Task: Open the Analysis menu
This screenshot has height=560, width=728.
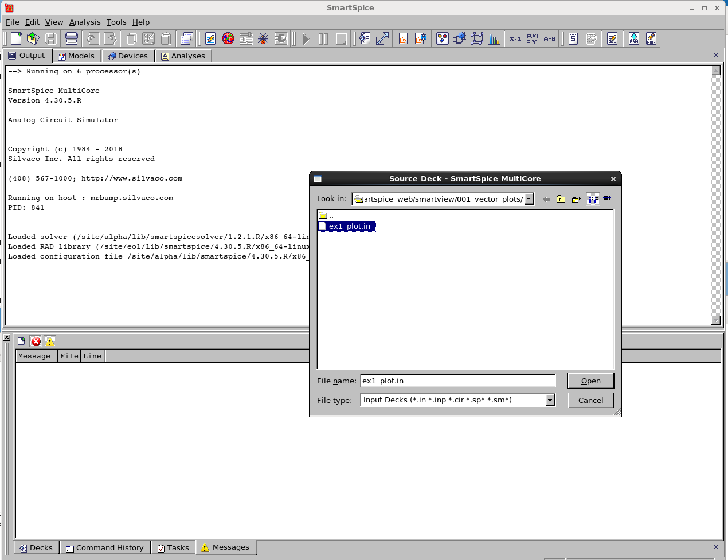Action: coord(85,22)
